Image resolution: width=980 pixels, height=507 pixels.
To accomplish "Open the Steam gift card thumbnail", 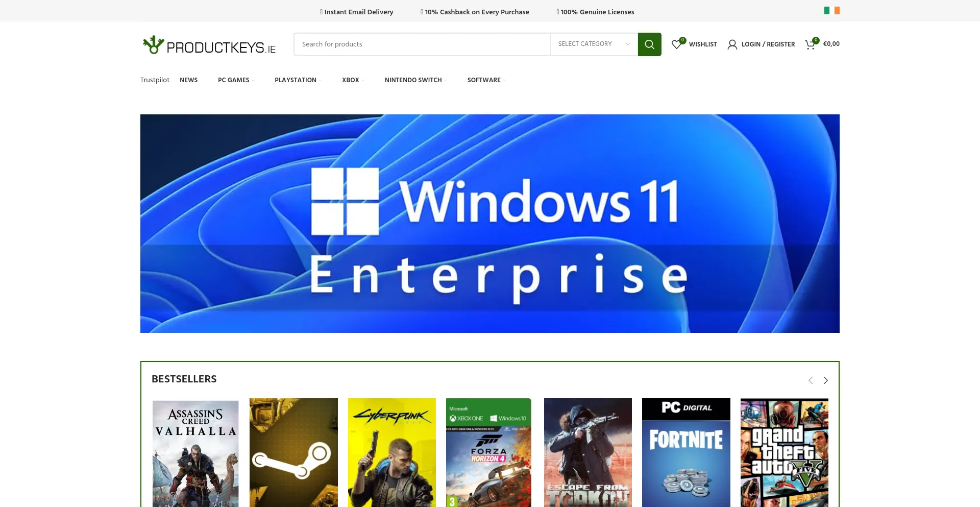I will coord(293,453).
